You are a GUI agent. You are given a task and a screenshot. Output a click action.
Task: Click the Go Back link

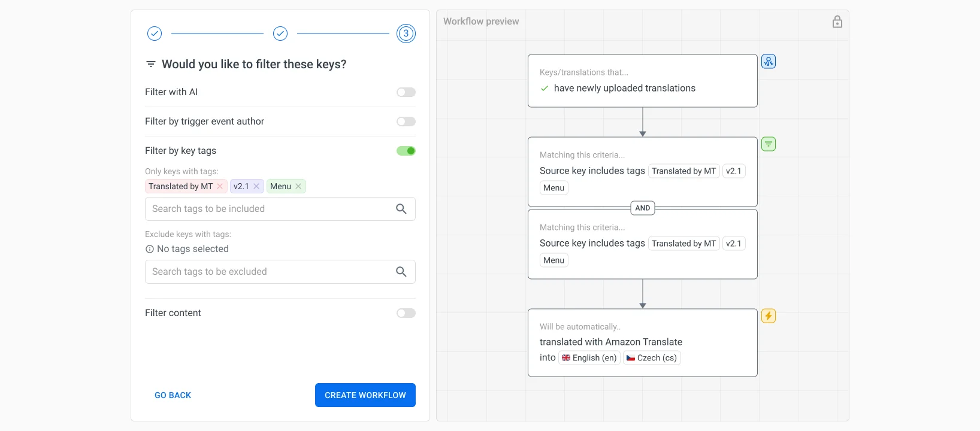point(173,396)
